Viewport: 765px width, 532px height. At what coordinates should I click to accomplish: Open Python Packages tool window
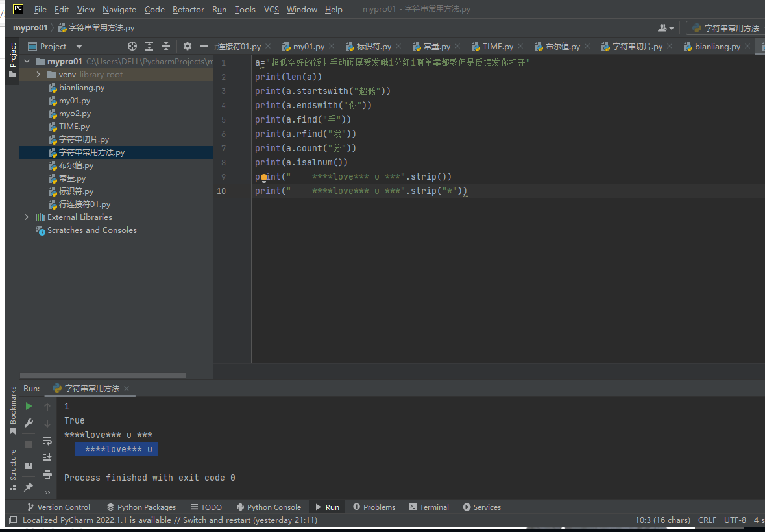pyautogui.click(x=141, y=507)
